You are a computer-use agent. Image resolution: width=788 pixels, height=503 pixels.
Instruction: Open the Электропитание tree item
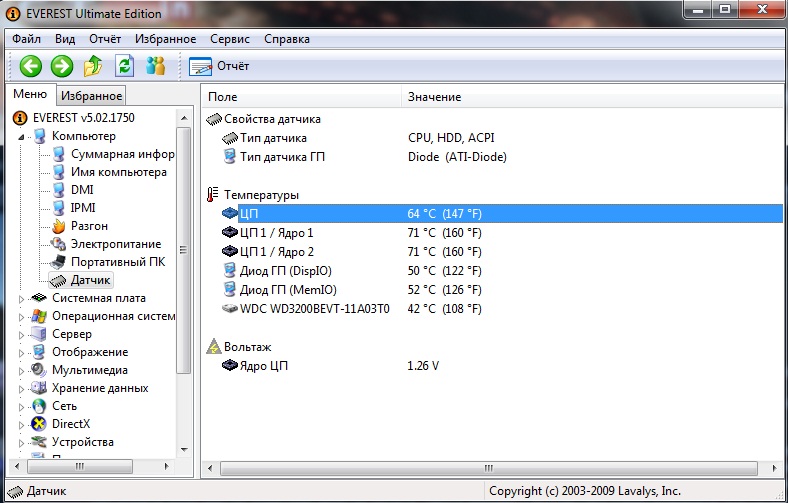pyautogui.click(x=116, y=244)
